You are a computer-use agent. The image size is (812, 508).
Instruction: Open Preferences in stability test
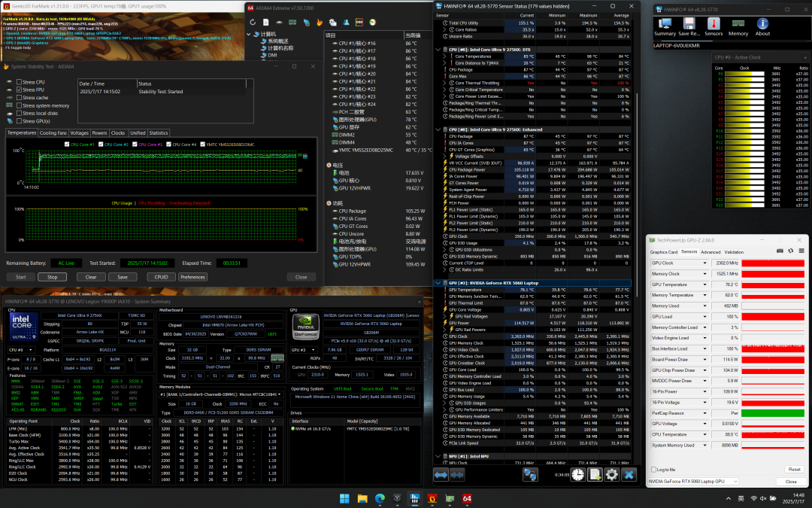pos(193,277)
